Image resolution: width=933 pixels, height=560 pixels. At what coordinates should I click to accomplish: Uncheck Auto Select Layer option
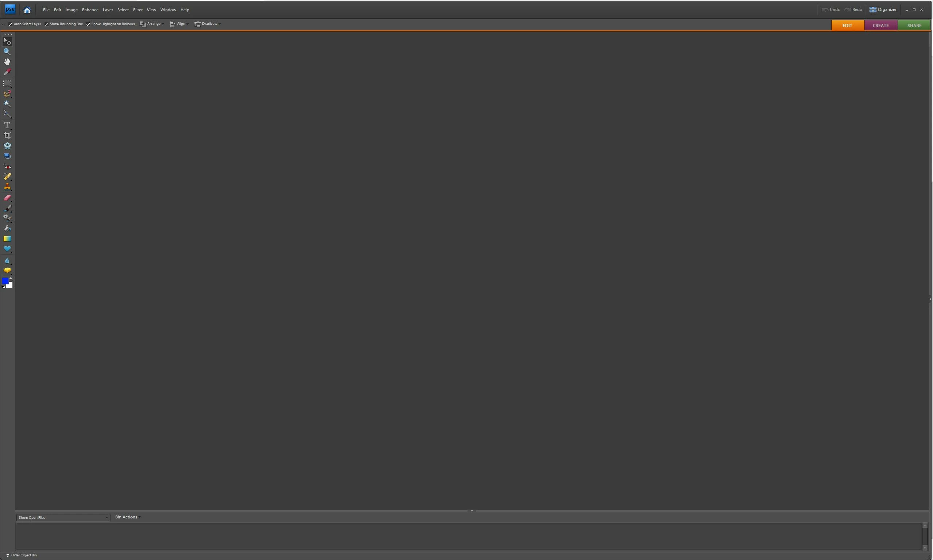11,24
